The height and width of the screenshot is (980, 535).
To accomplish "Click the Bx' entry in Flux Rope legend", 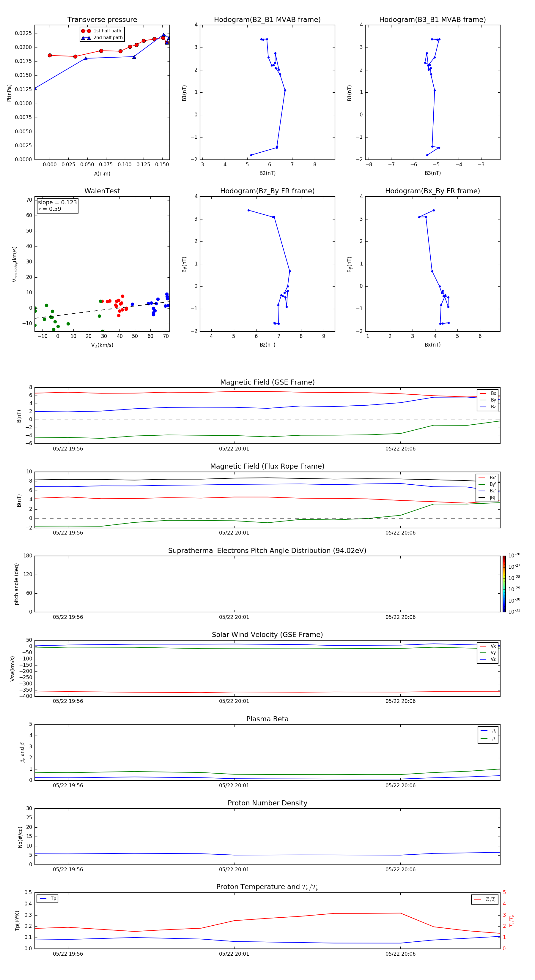I will click(x=487, y=478).
